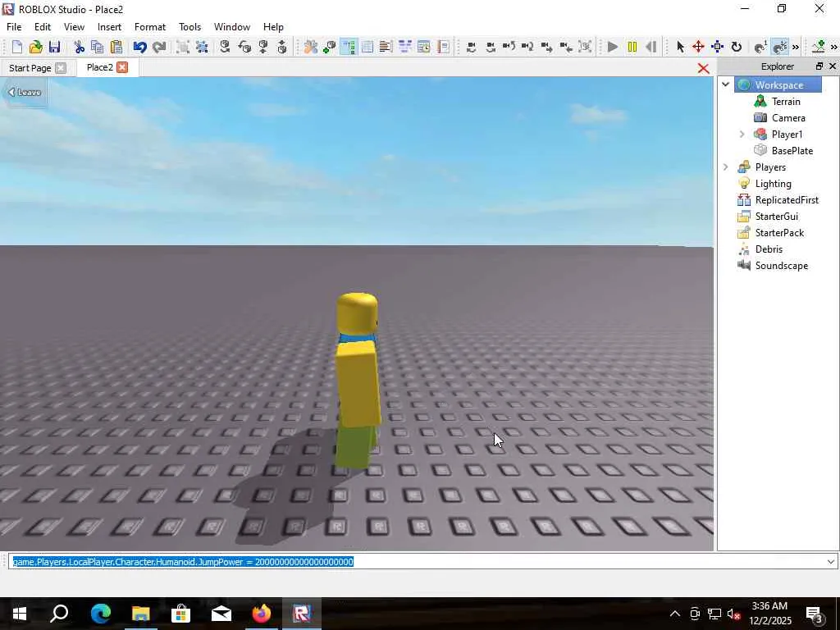Viewport: 840px width, 630px height.
Task: Click the Reset step-back icon
Action: pos(651,47)
